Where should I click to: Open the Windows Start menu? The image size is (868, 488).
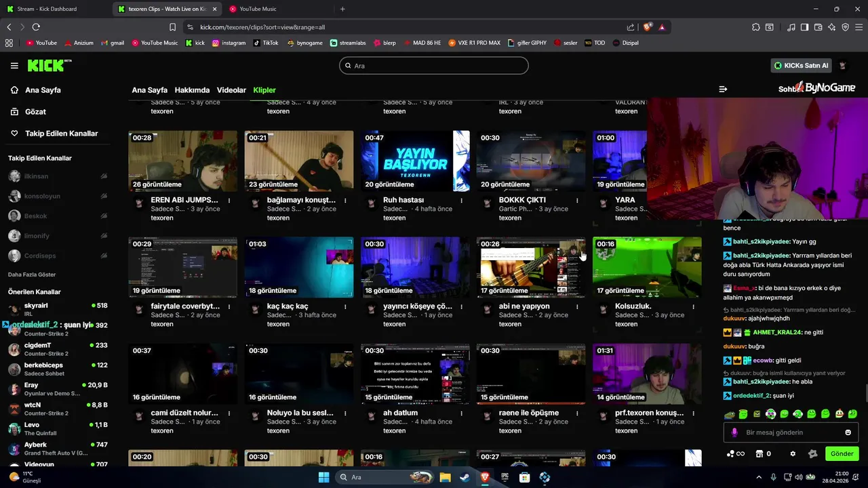[x=323, y=477]
